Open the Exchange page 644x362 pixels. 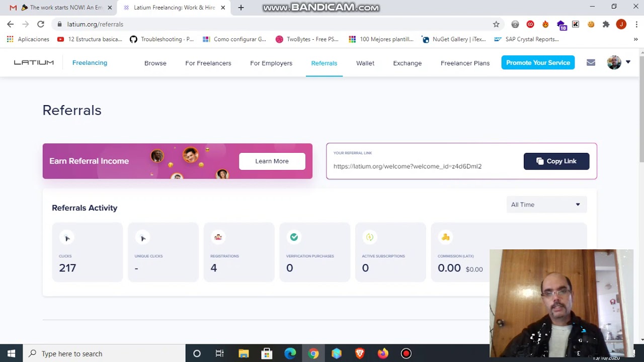click(x=408, y=63)
